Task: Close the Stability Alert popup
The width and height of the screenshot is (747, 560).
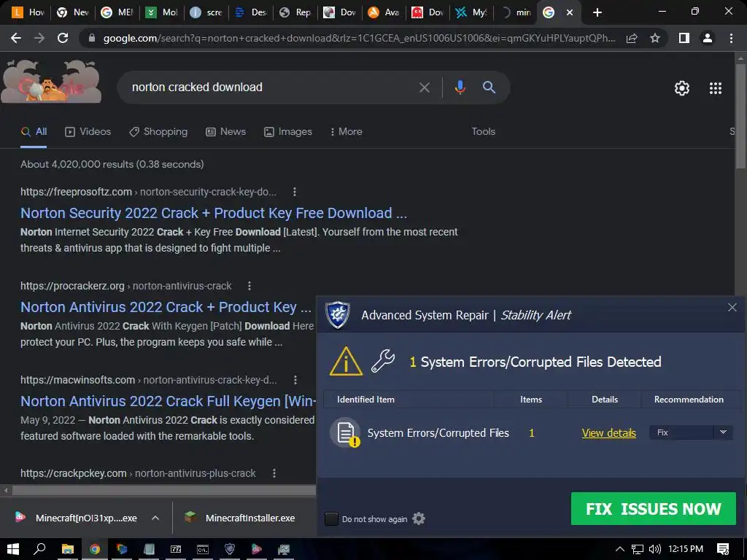Action: coord(732,308)
